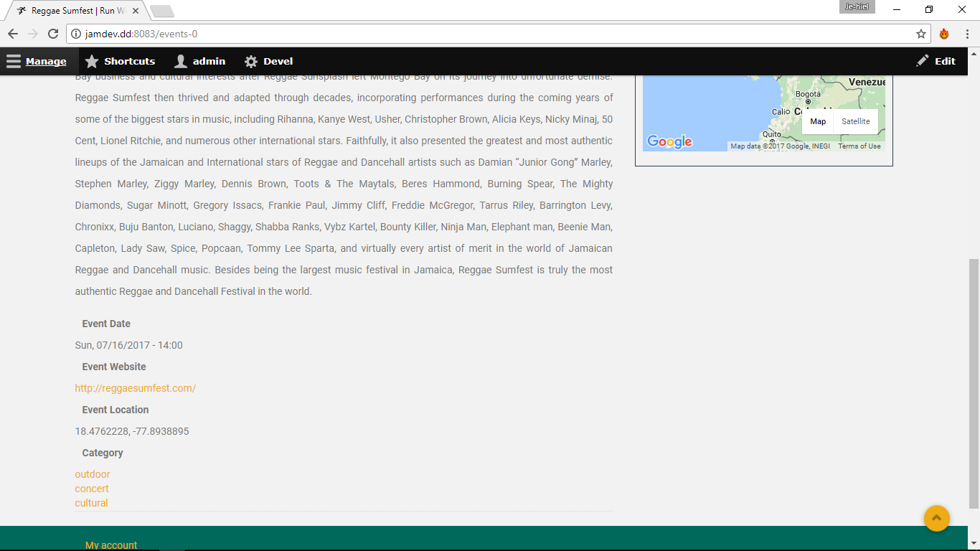Click the Shortcuts star icon
The image size is (980, 551).
coord(92,61)
